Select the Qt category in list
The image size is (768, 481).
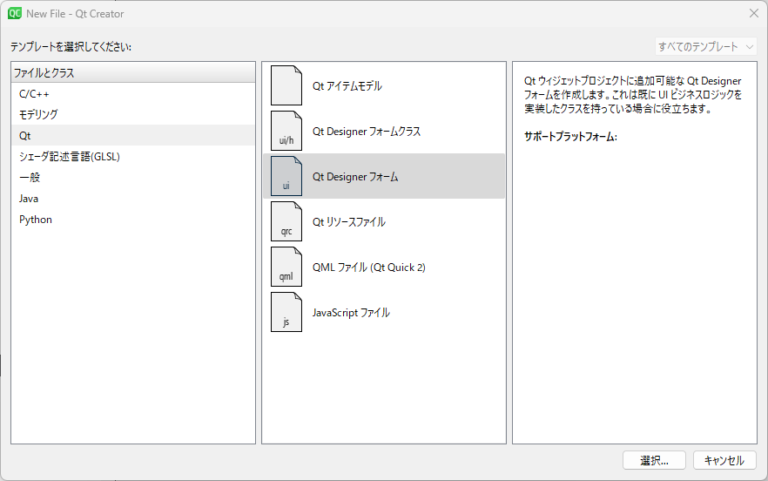25,135
